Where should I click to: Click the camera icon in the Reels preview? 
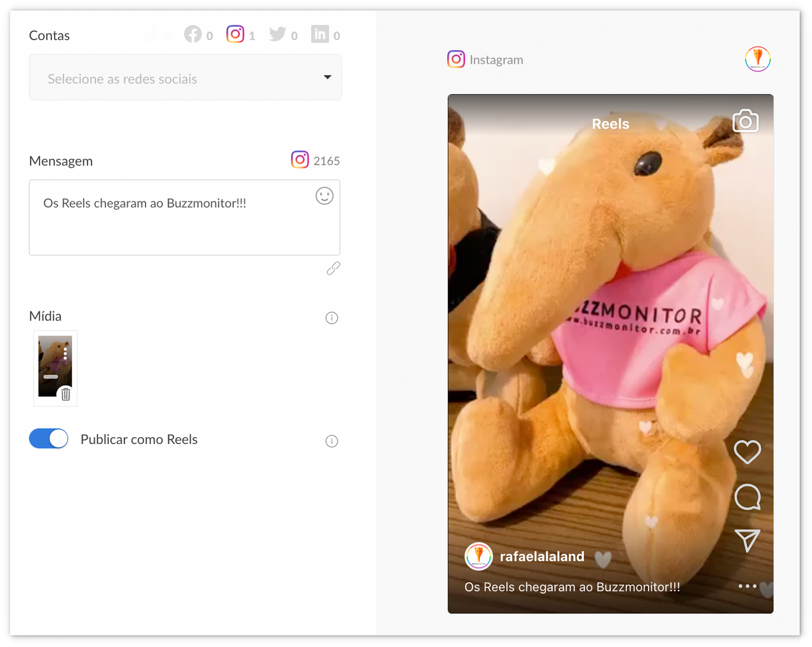(x=745, y=121)
